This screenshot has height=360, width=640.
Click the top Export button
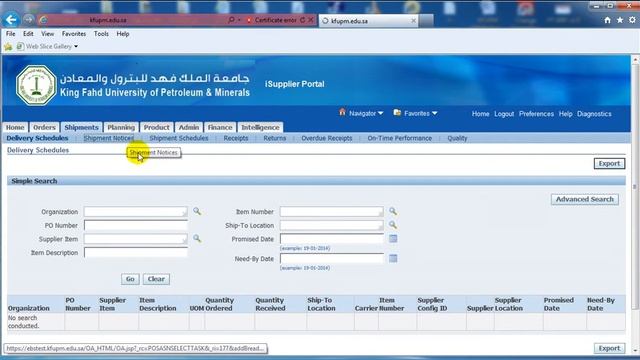pos(609,163)
